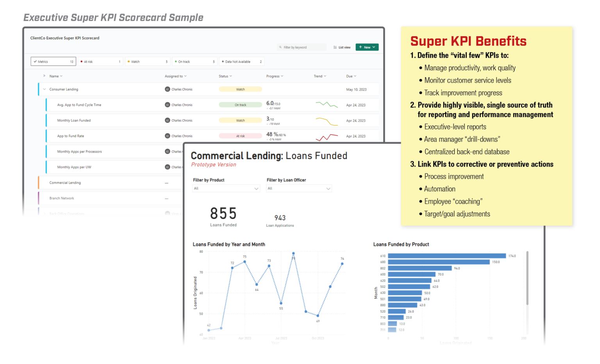Open the Status column sort menu
The height and width of the screenshot is (364, 600).
[231, 76]
